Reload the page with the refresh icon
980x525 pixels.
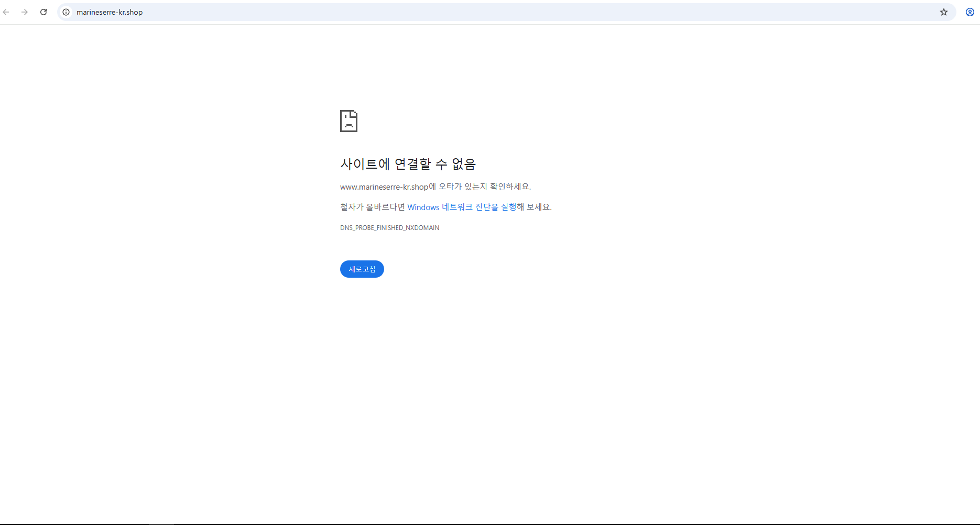coord(43,12)
